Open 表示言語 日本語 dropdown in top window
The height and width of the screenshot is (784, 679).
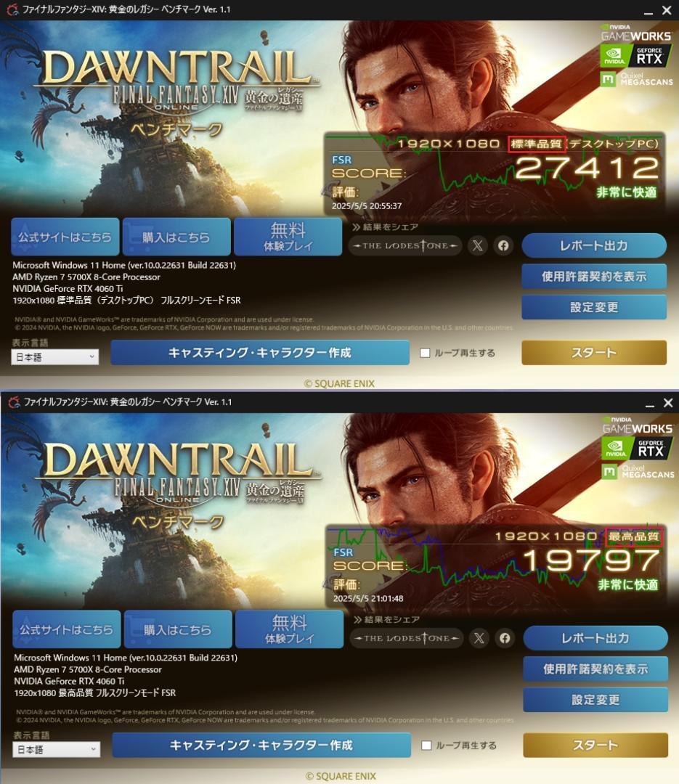[55, 357]
